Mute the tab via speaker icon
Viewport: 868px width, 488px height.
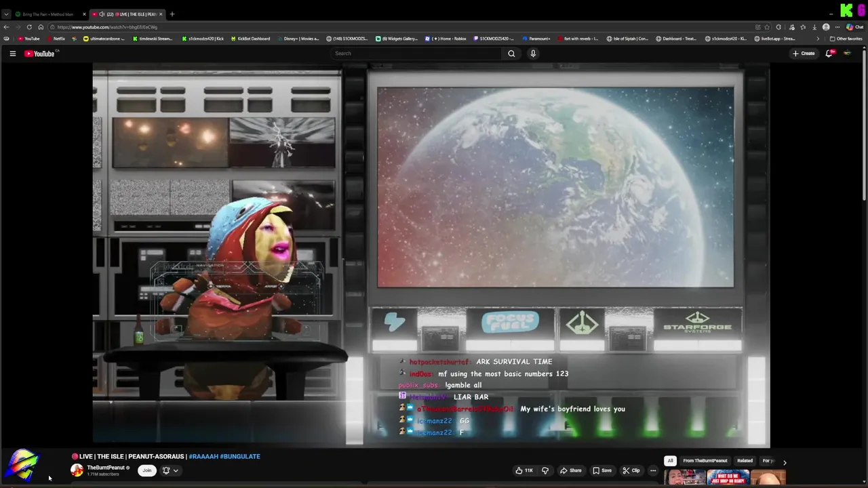[102, 14]
